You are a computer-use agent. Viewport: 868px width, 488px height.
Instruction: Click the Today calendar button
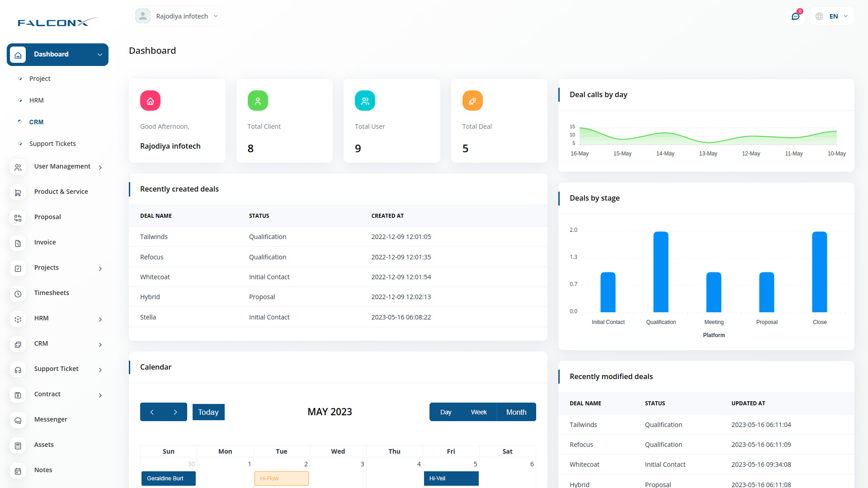208,412
